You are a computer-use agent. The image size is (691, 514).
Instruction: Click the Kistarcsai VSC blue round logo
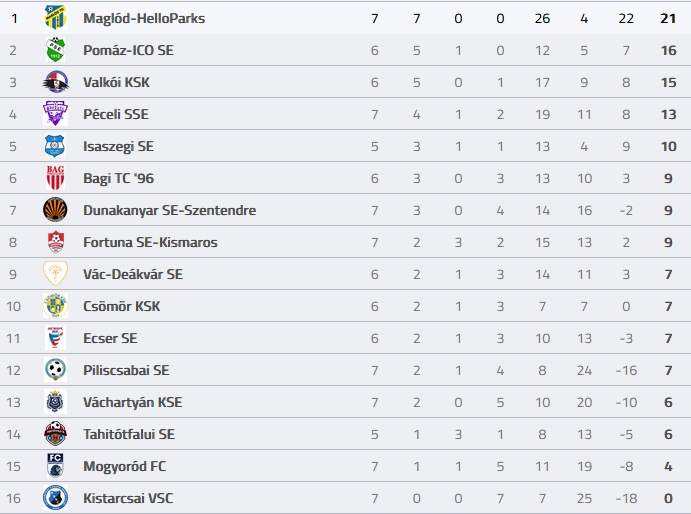coord(56,498)
